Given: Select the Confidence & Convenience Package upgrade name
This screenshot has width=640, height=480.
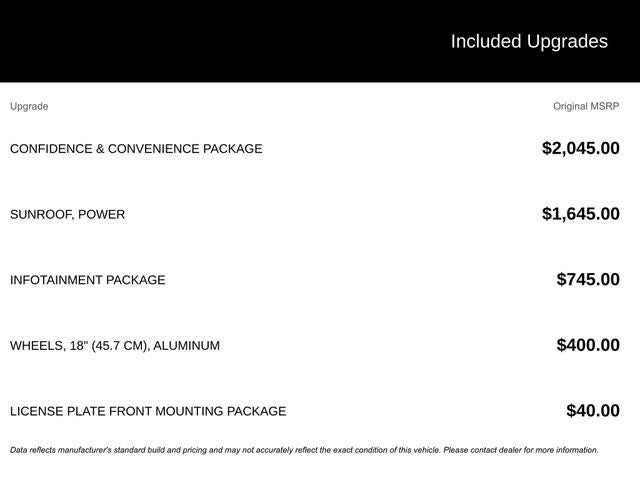Looking at the screenshot, I should point(136,149).
